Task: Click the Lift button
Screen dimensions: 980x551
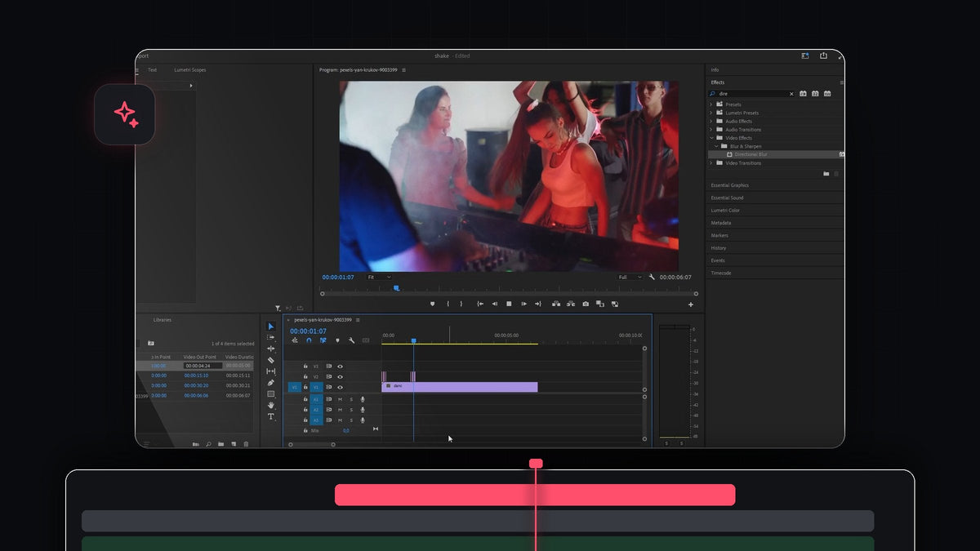Action: (x=556, y=304)
